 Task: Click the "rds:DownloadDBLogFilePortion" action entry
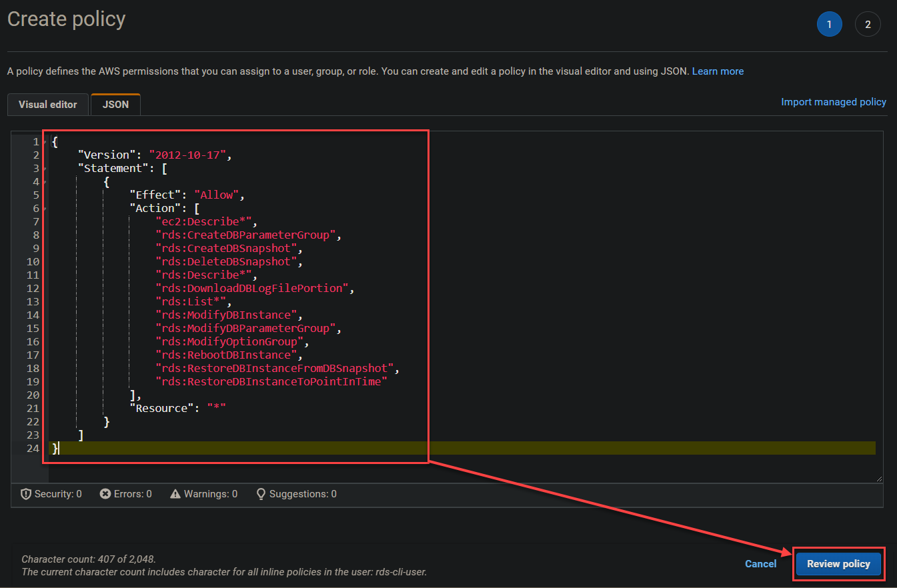253,289
